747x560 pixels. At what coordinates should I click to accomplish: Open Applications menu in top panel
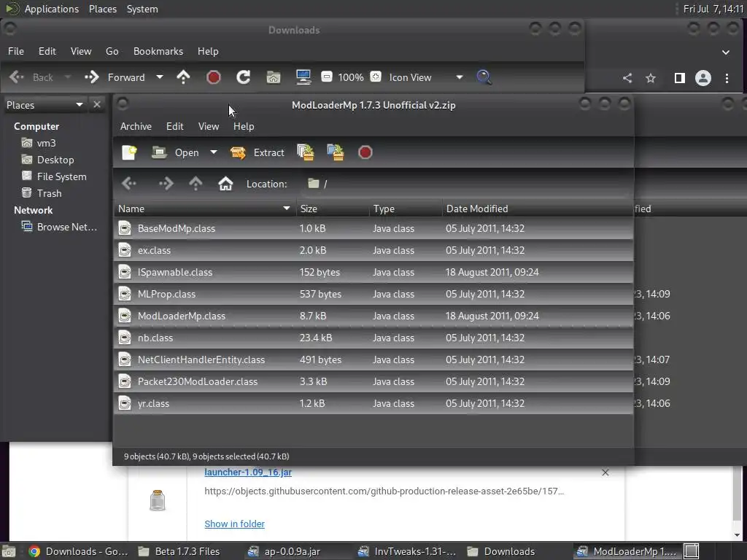(x=52, y=9)
